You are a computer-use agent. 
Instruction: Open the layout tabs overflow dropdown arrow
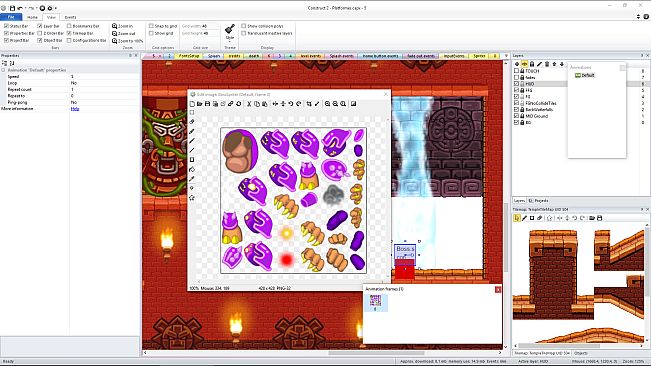coord(506,56)
